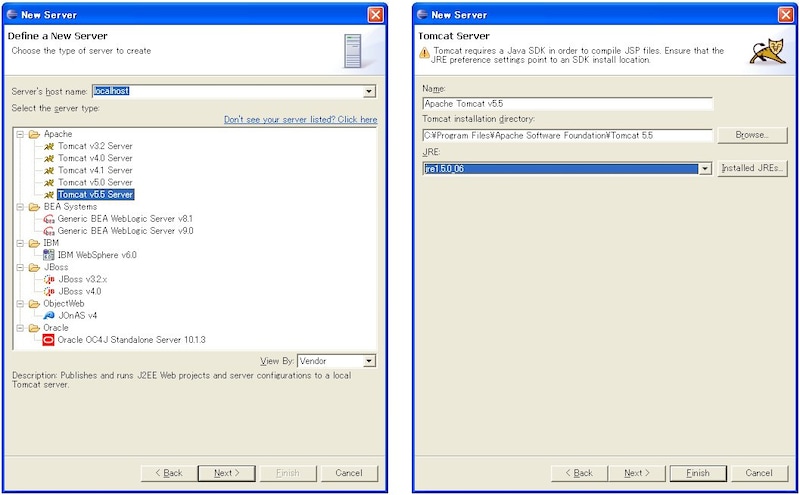Click the JBoss folder icon
The image size is (800, 495).
coord(34,267)
